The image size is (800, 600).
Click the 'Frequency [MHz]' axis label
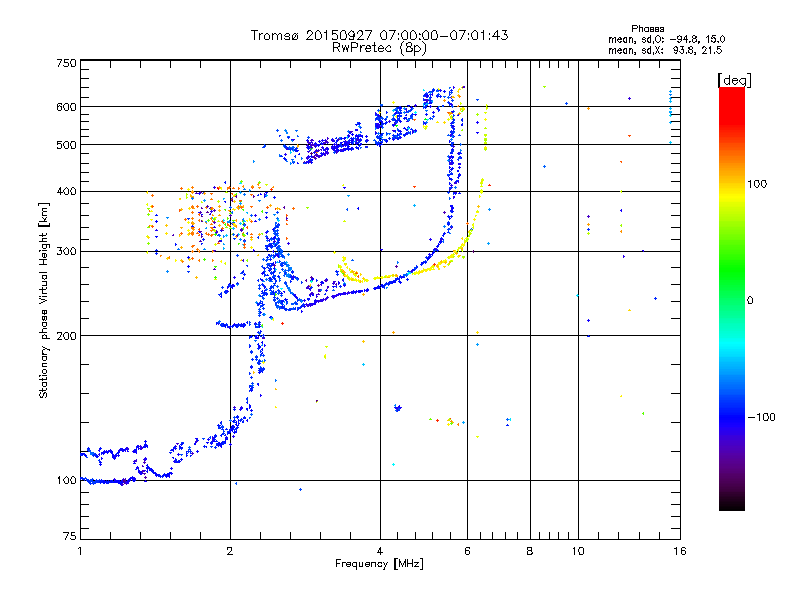[379, 564]
